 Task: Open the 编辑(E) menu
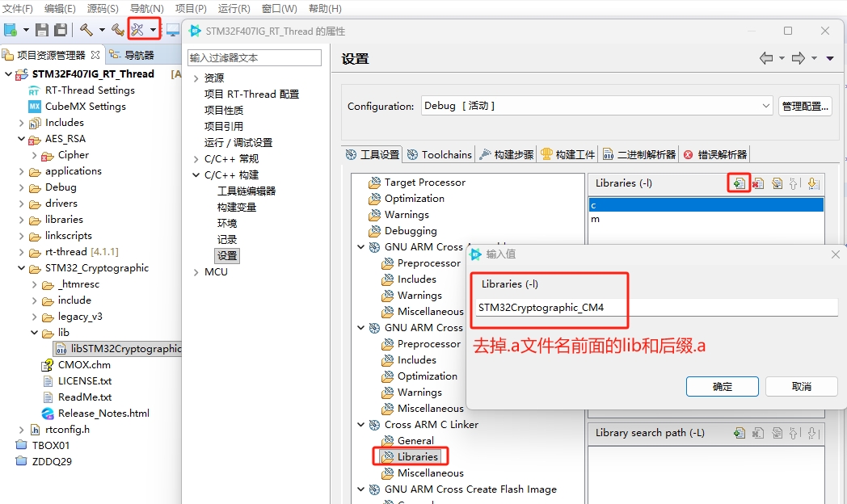(60, 9)
